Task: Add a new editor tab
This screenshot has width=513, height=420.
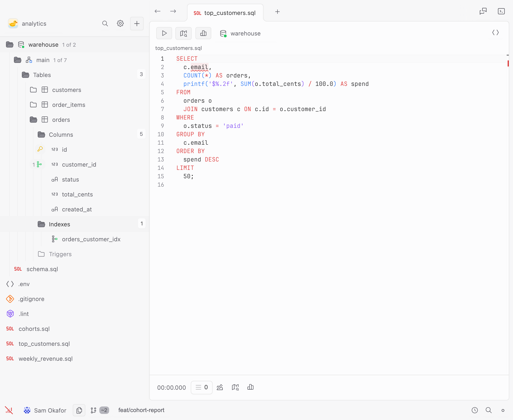Action: (277, 12)
